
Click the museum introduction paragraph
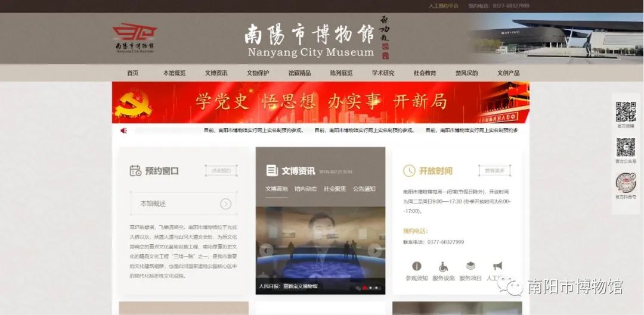pyautogui.click(x=184, y=251)
